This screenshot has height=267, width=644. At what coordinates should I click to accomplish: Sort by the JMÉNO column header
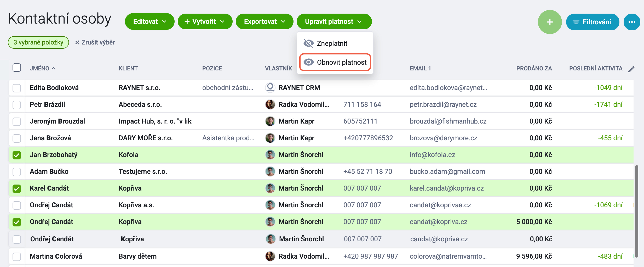[x=43, y=68]
